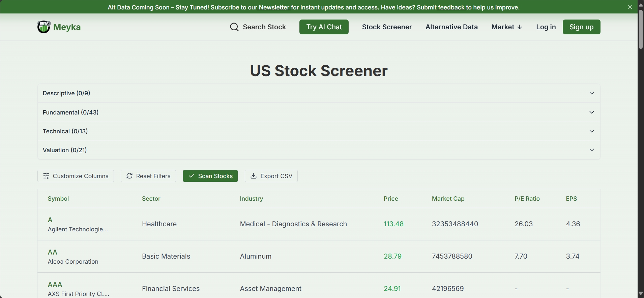
Task: Sort table by Market Cap header
Action: 448,199
